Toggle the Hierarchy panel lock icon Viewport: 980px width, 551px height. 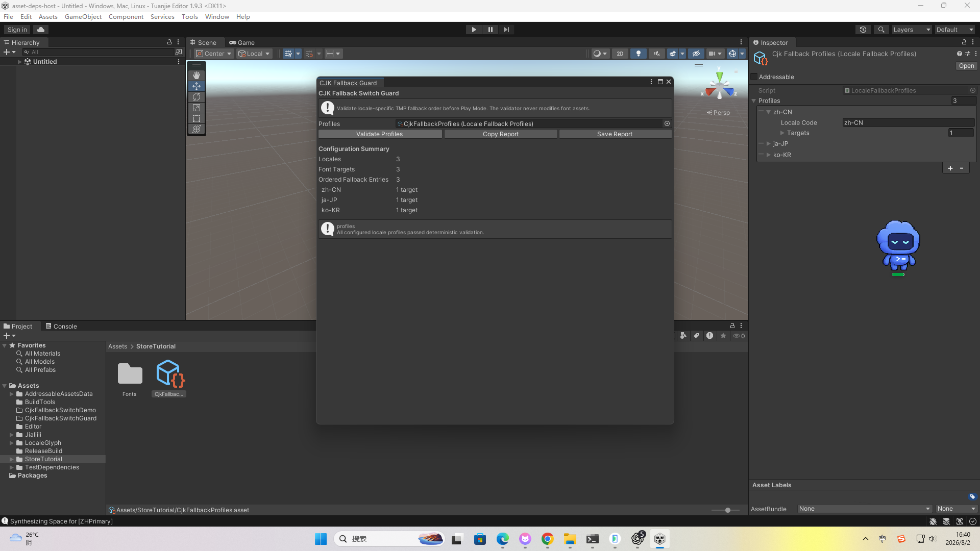(x=169, y=42)
